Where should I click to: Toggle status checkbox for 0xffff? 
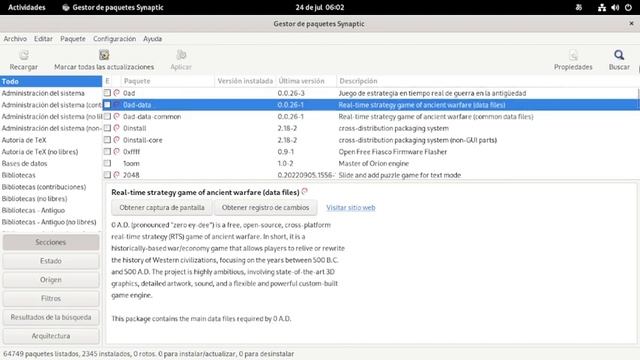pyautogui.click(x=107, y=151)
